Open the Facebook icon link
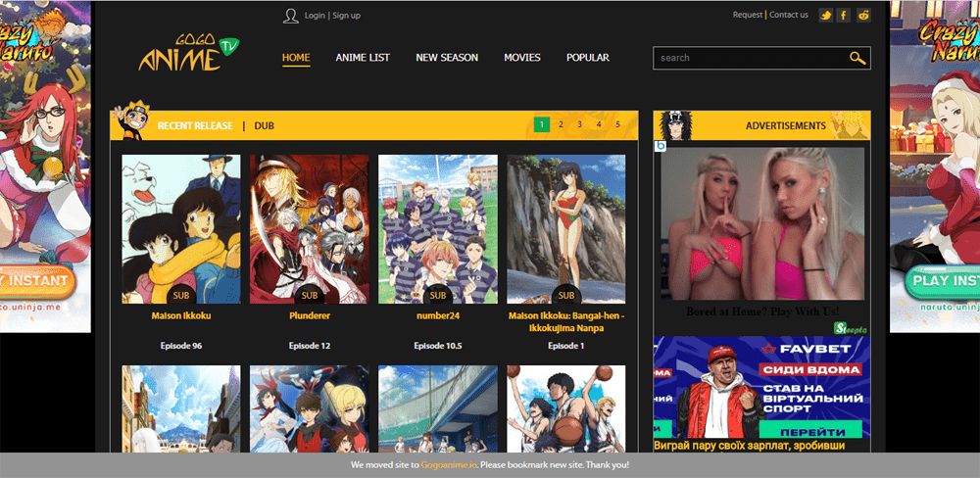 pos(845,15)
